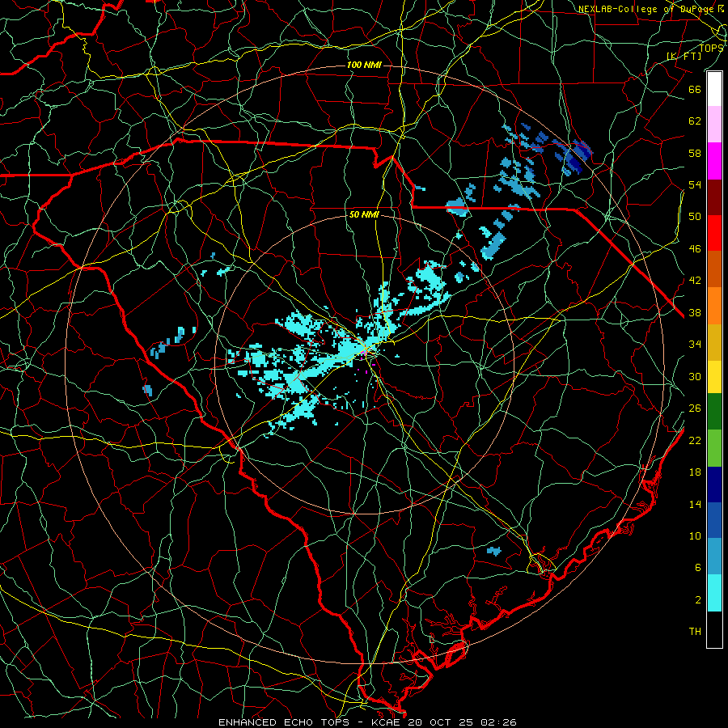Click the "22" legend value
728x728 pixels.
(695, 441)
